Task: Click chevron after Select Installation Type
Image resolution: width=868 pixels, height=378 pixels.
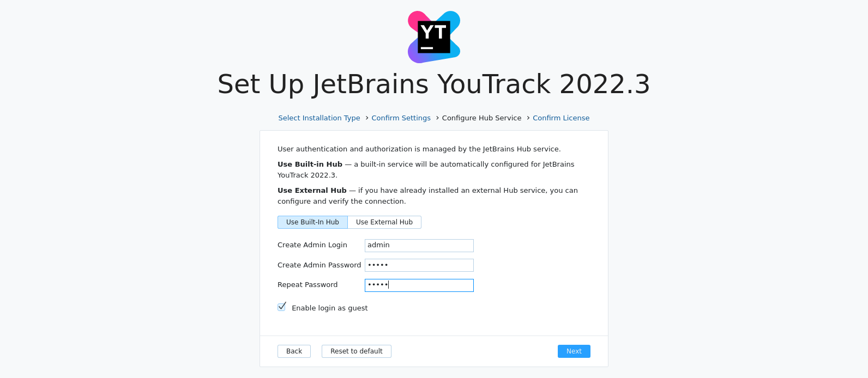Action: [x=367, y=118]
